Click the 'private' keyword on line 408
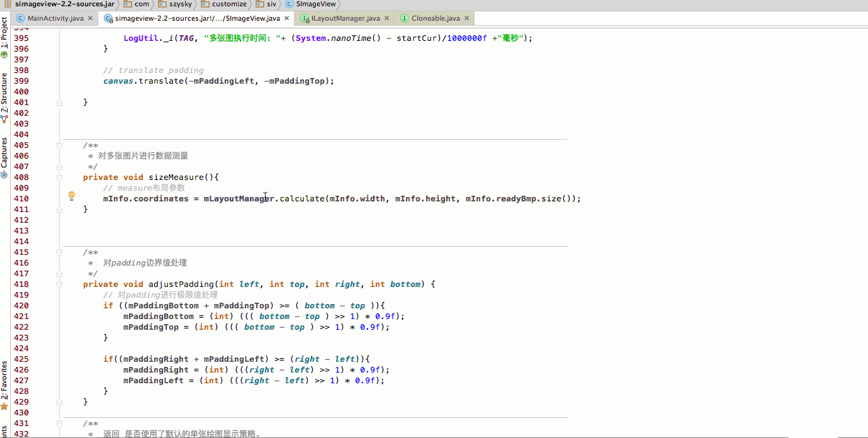 [101, 177]
